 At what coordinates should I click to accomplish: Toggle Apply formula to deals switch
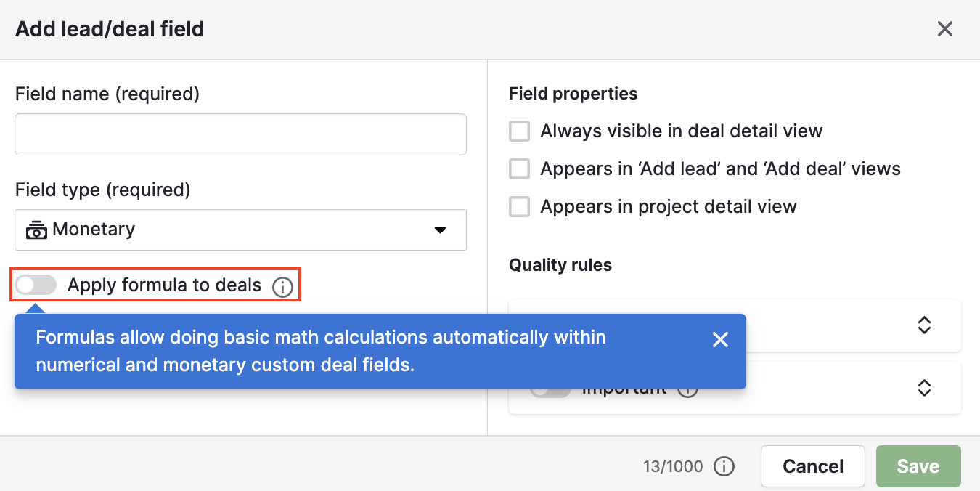[x=36, y=285]
